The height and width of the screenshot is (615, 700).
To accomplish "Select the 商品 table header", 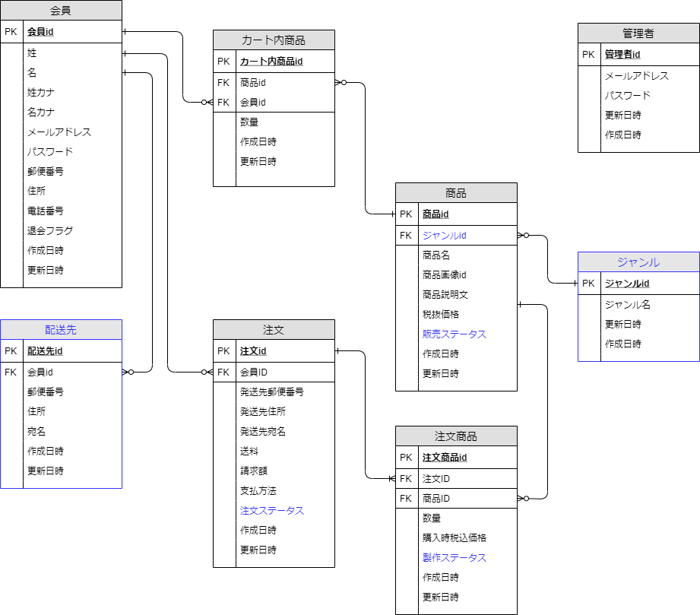I will (456, 193).
